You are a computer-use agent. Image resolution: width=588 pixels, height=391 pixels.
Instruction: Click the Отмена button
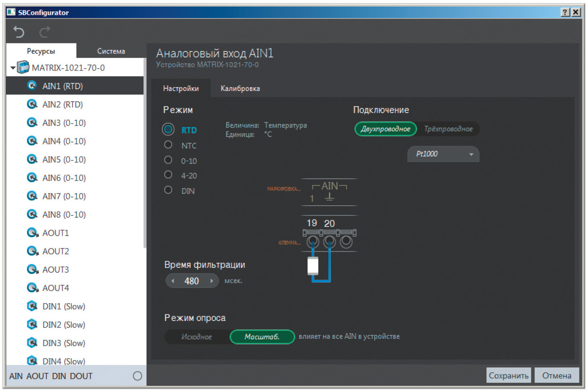pyautogui.click(x=557, y=375)
